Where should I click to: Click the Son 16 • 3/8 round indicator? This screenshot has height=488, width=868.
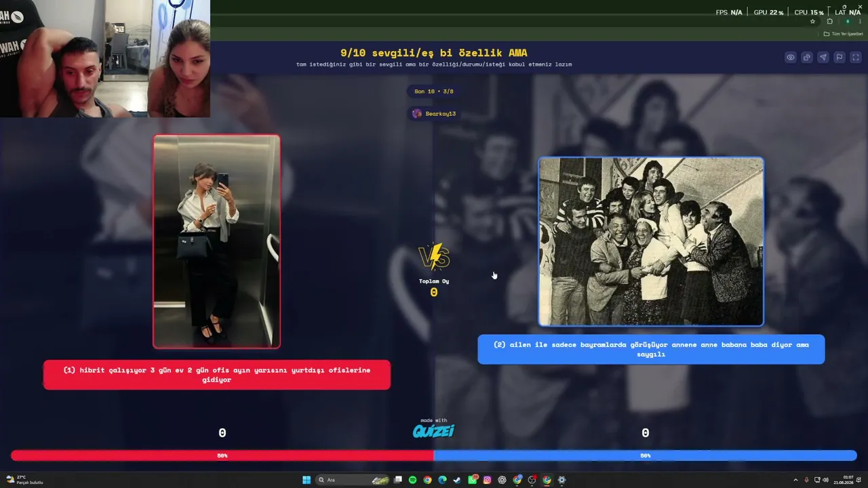[434, 91]
